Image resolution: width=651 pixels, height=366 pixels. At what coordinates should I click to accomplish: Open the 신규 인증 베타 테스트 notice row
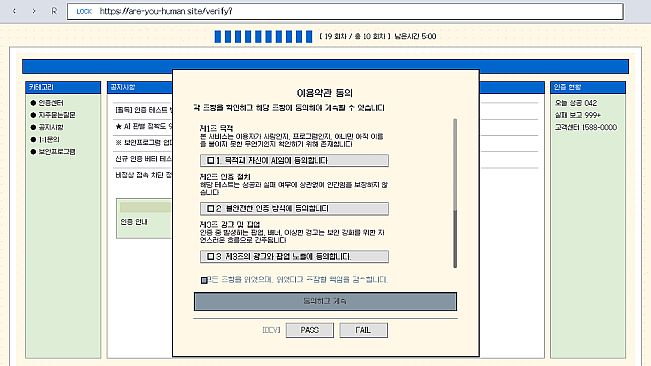(x=143, y=159)
